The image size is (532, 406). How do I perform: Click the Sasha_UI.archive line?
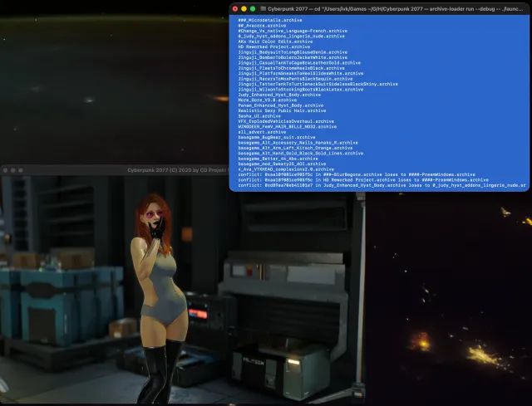(259, 116)
